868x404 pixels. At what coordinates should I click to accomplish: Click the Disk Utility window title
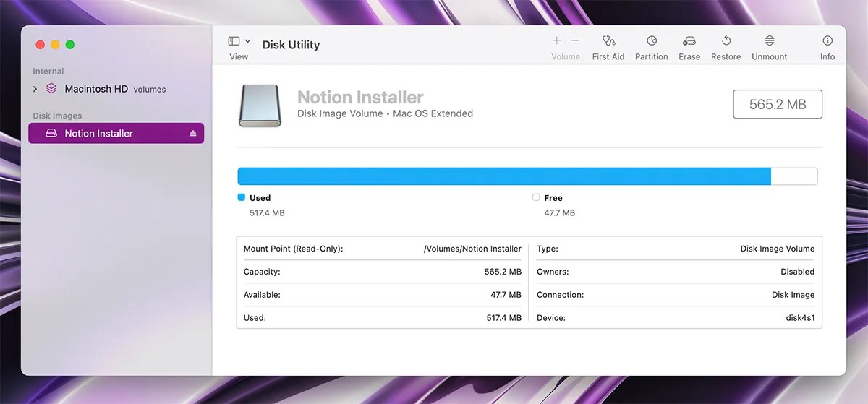point(291,45)
